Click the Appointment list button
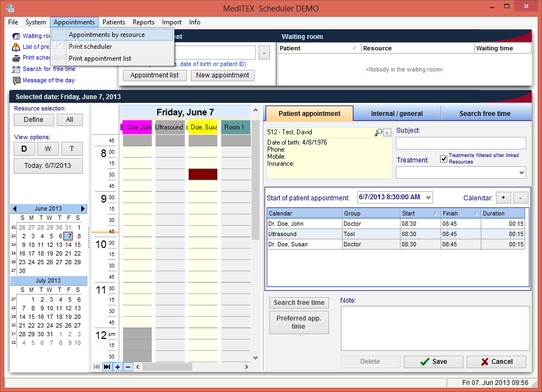542x392 pixels. 154,75
